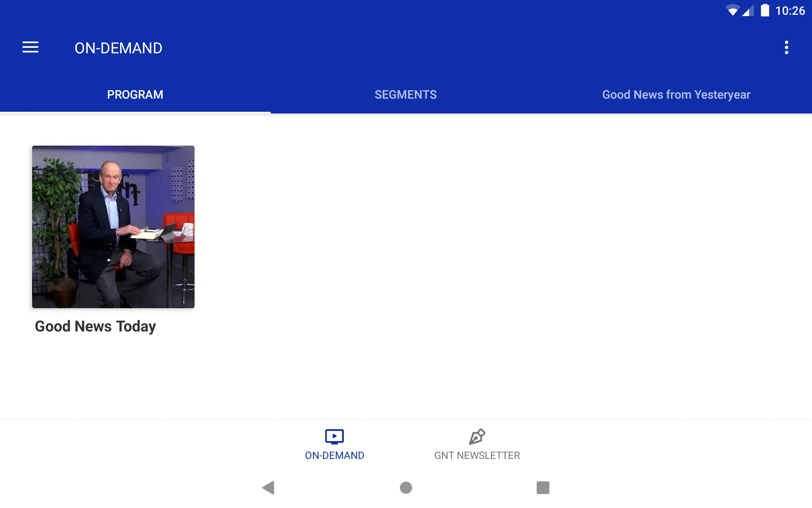Open the GNT Newsletter section
Viewport: 812px width, 508px height.
pos(477,444)
